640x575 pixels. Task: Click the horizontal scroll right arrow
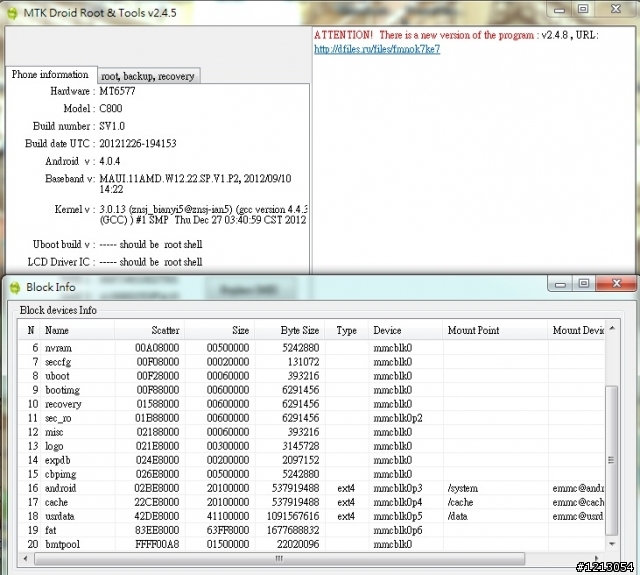(x=597, y=558)
